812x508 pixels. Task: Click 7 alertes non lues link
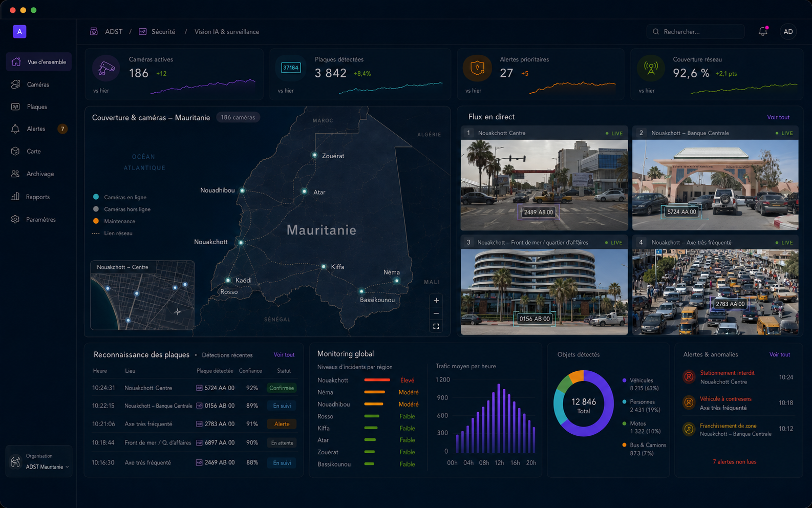[734, 462]
